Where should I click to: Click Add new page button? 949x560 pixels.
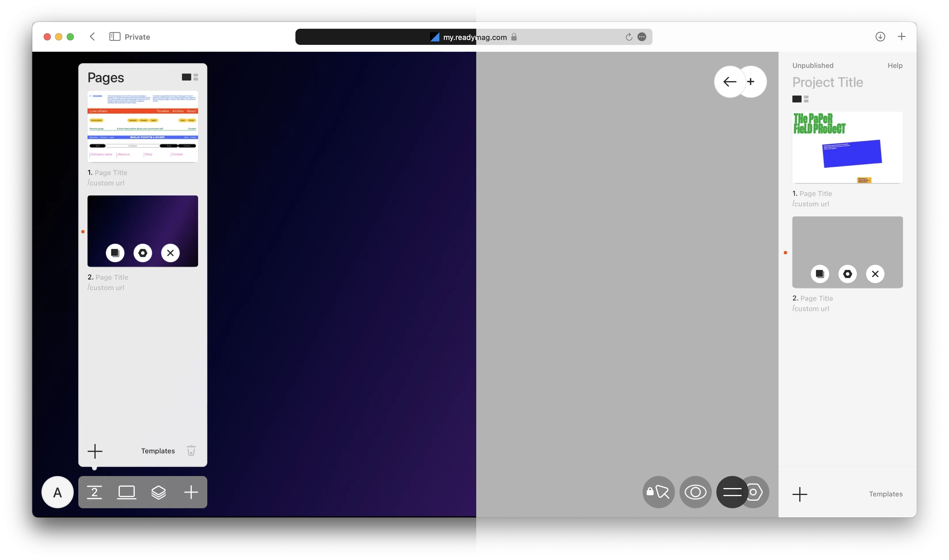click(94, 451)
